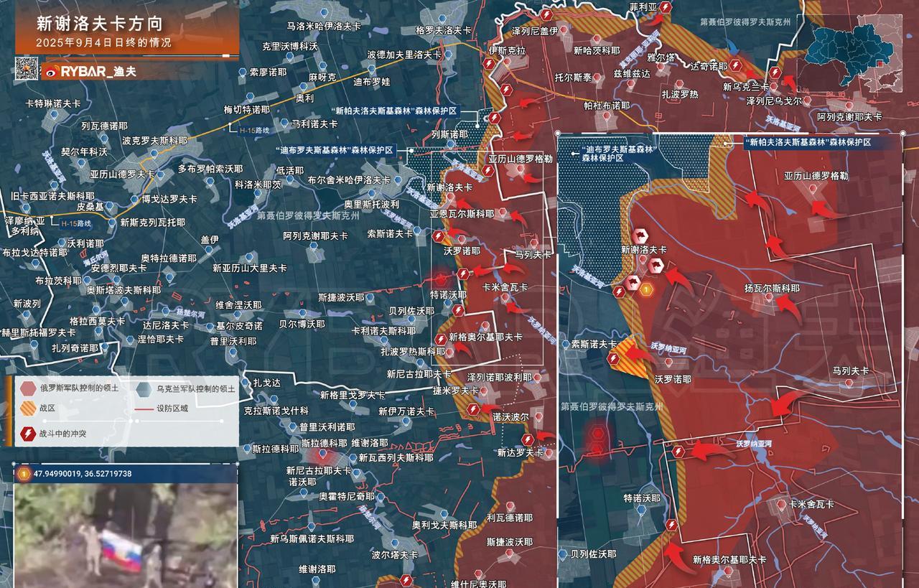Click the legend text 乌克兰军队控制的领土
The image size is (919, 588).
195,388
